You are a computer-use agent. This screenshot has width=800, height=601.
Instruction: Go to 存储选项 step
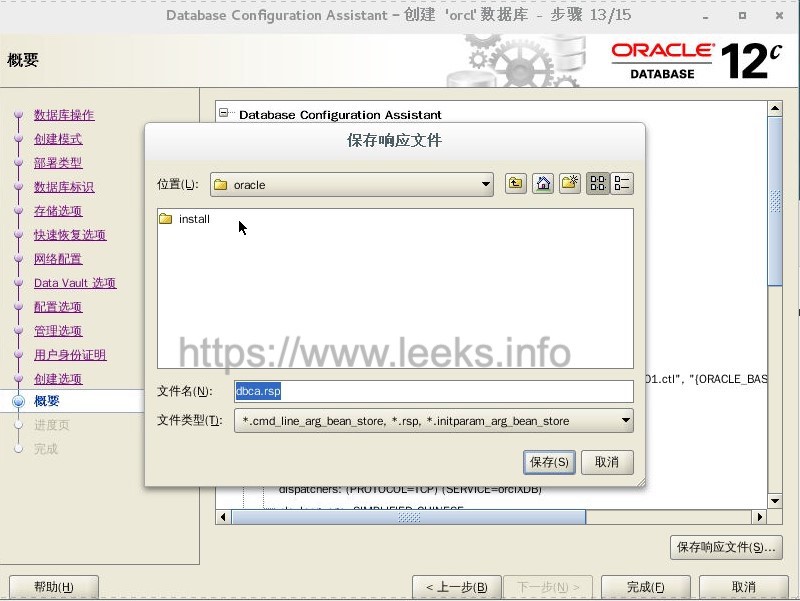58,211
